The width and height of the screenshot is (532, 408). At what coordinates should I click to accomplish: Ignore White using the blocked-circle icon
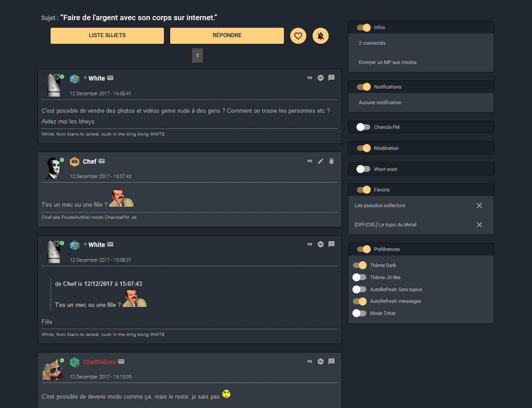click(x=321, y=77)
